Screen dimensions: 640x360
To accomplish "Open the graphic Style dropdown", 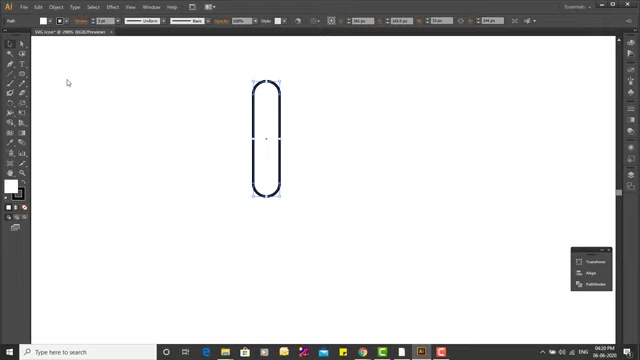I will point(284,21).
